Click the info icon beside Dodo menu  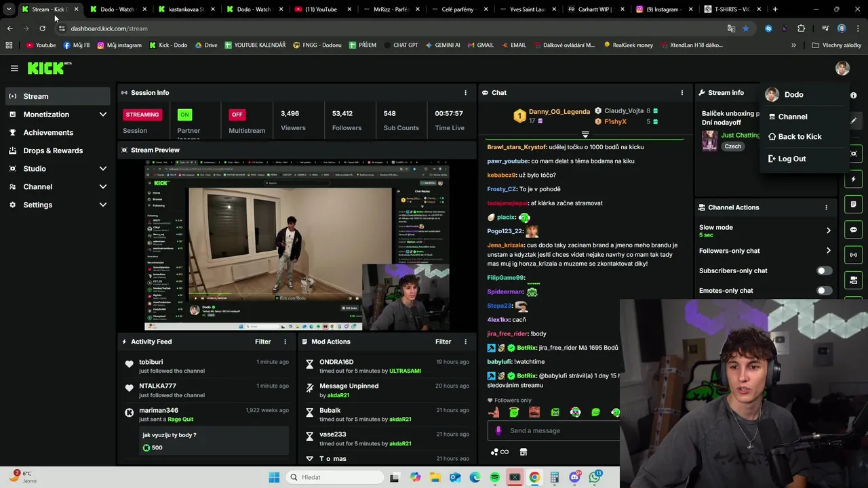[x=854, y=96]
